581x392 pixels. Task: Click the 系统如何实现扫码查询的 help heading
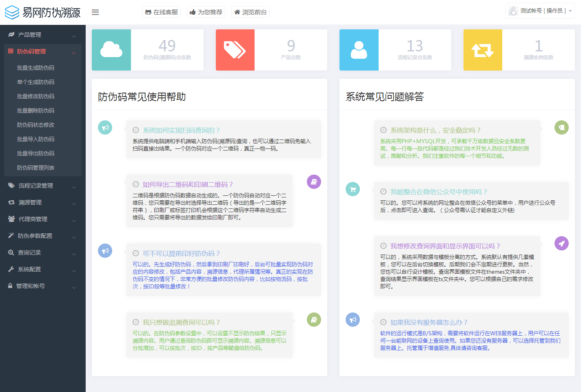181,130
